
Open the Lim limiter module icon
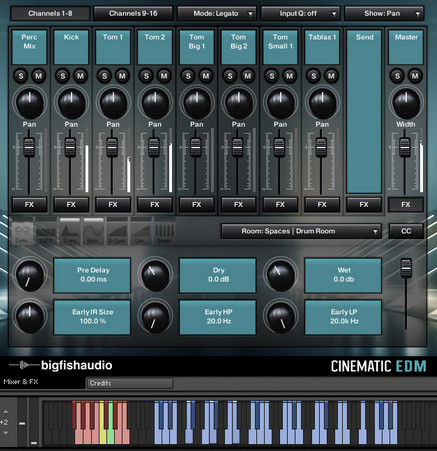(x=141, y=231)
